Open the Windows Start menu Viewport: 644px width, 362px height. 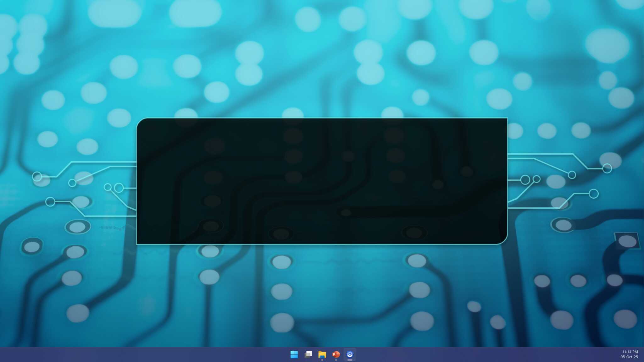294,354
